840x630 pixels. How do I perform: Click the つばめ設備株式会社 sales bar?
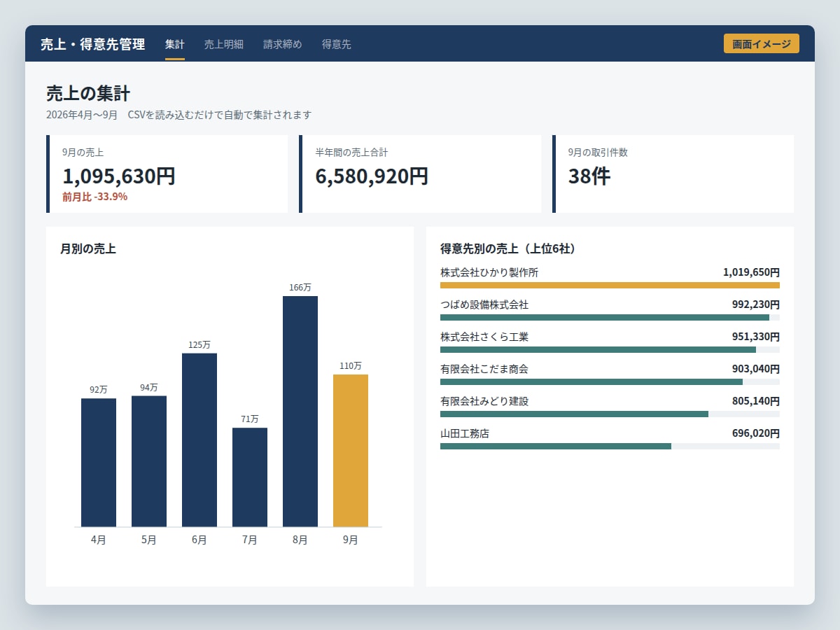[610, 318]
